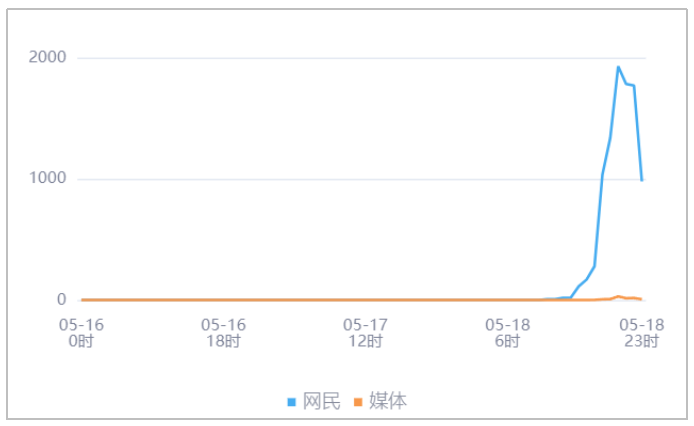Click the blue line's final endpoint near 1000
694x426 pixels.
pos(641,180)
